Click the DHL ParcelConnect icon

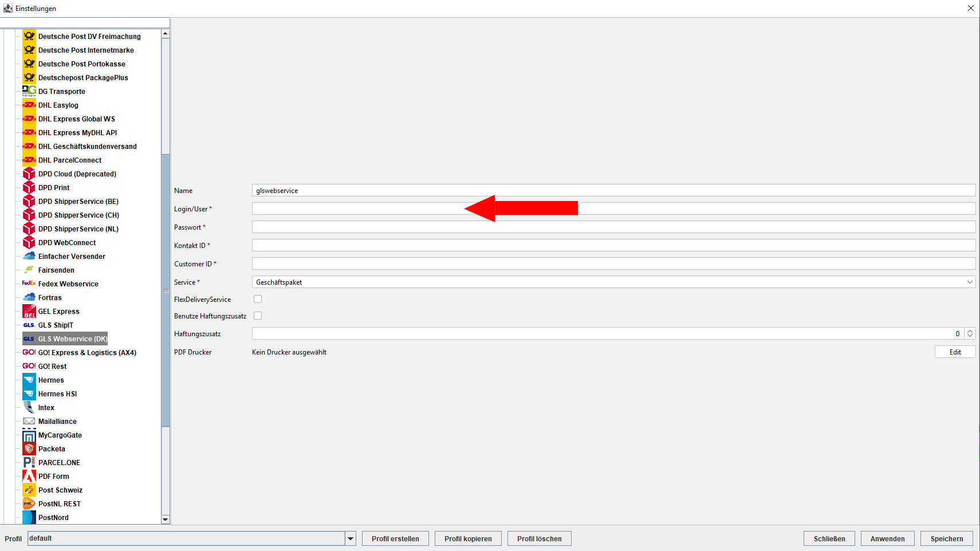(x=29, y=160)
